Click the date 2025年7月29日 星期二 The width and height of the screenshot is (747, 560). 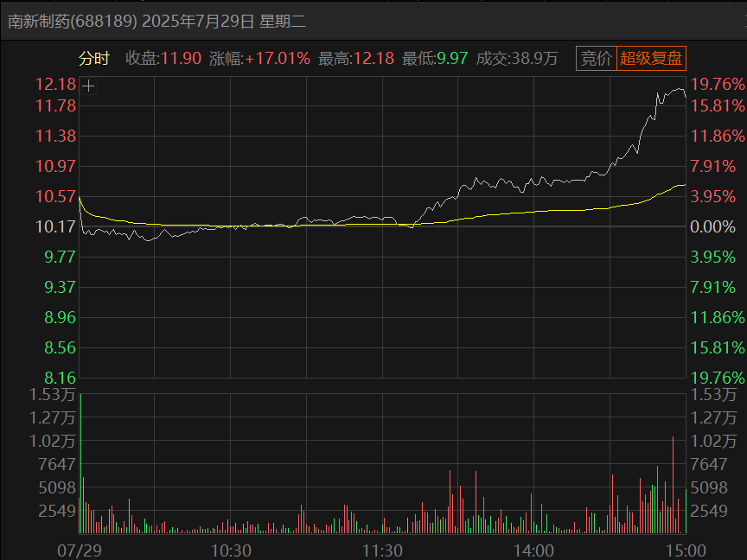coord(224,22)
